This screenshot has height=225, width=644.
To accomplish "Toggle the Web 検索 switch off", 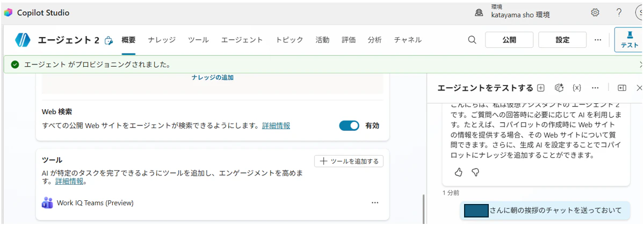I will click(349, 126).
